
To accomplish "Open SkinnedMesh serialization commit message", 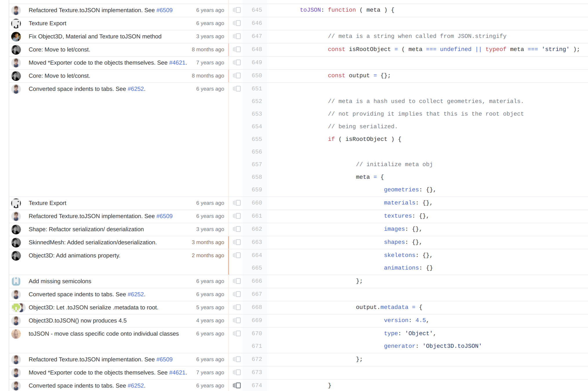I will 92,242.
